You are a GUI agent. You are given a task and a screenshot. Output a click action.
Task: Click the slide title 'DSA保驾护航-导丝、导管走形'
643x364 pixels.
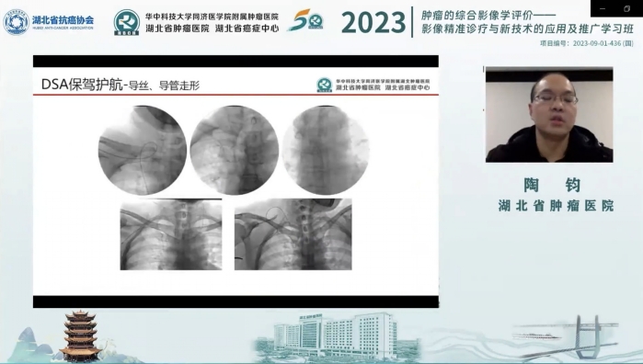(121, 85)
